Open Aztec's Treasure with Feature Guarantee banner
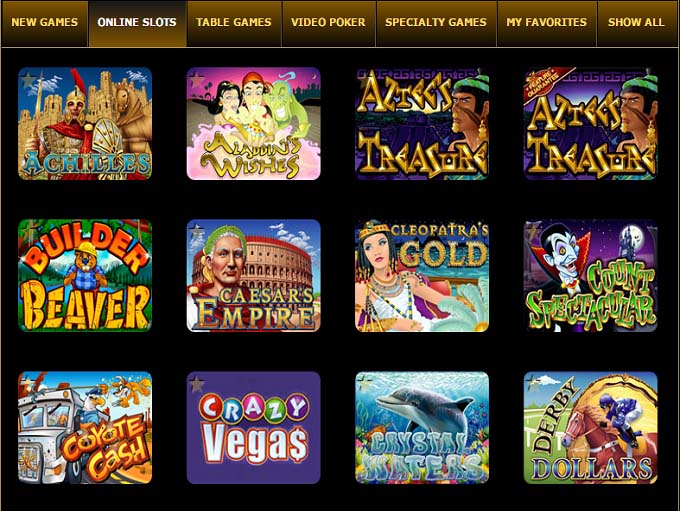 [x=591, y=124]
